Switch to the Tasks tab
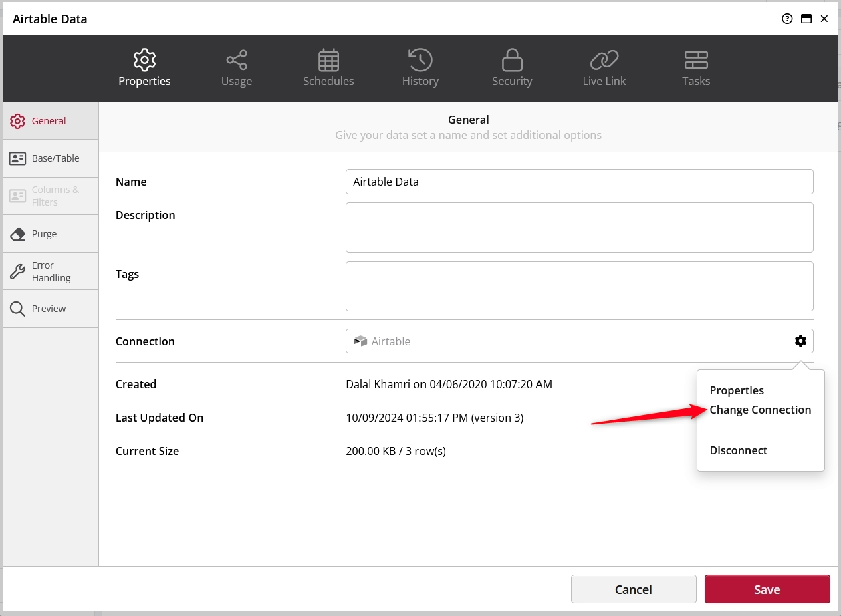Screen dimensions: 841x616 point(696,68)
